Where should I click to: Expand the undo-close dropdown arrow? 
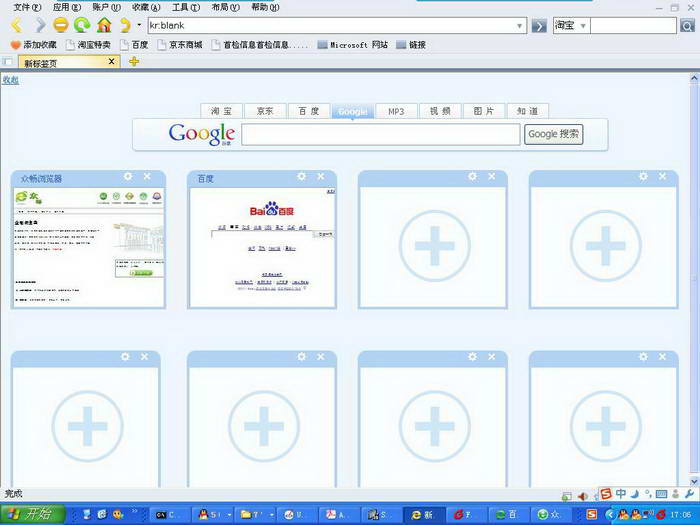point(139,25)
